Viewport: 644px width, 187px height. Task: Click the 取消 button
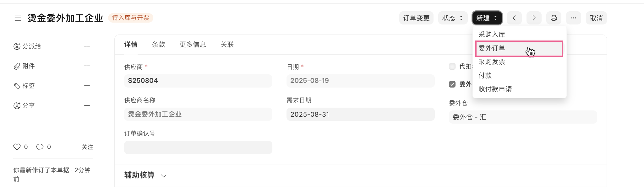596,18
